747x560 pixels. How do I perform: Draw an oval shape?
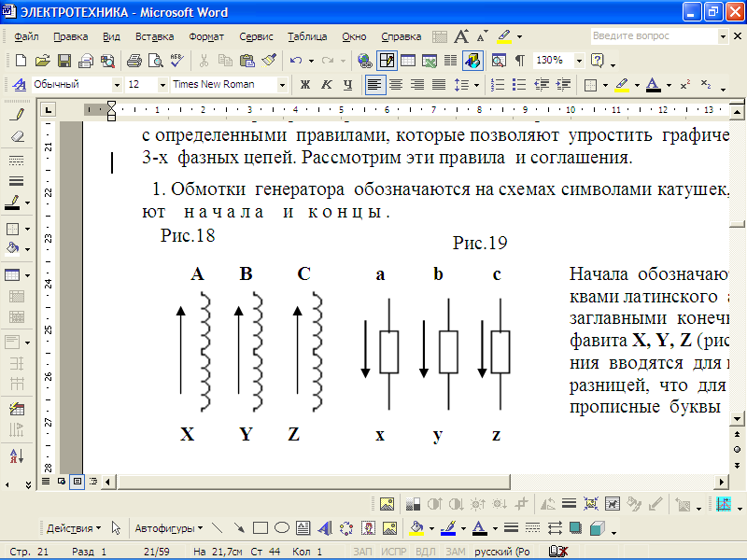282,527
